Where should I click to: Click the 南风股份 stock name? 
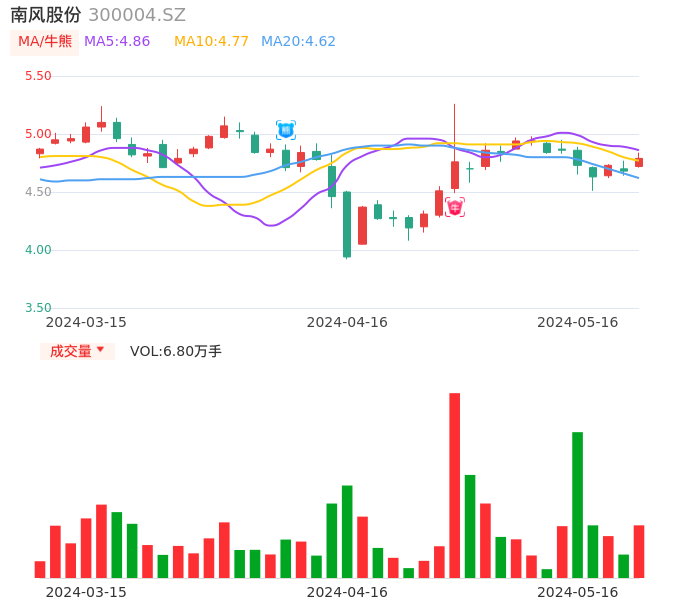tap(46, 15)
